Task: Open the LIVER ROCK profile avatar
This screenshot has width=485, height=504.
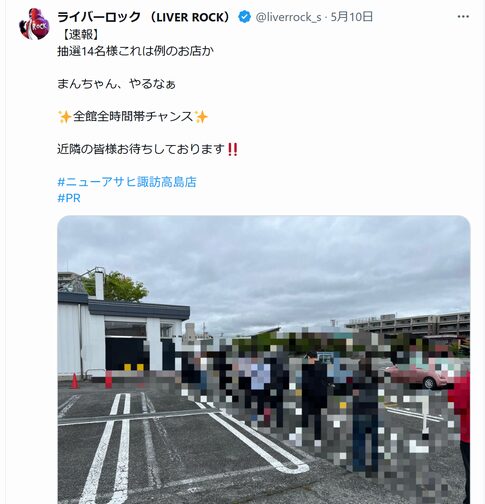Action: 34,24
